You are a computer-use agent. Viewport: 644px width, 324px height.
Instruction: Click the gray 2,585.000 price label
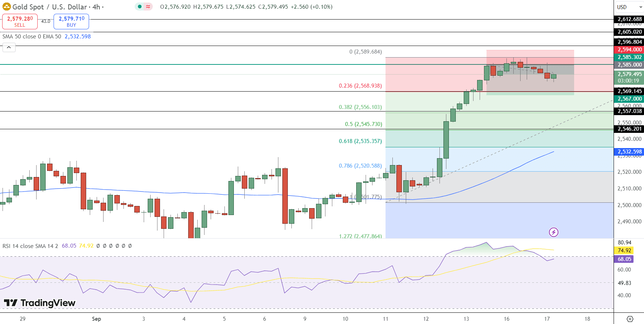[x=629, y=65]
